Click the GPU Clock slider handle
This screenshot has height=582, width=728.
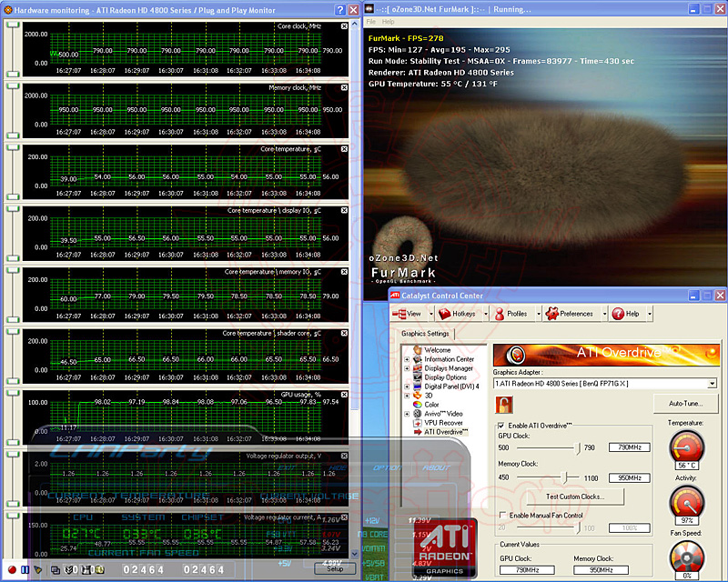tap(578, 448)
